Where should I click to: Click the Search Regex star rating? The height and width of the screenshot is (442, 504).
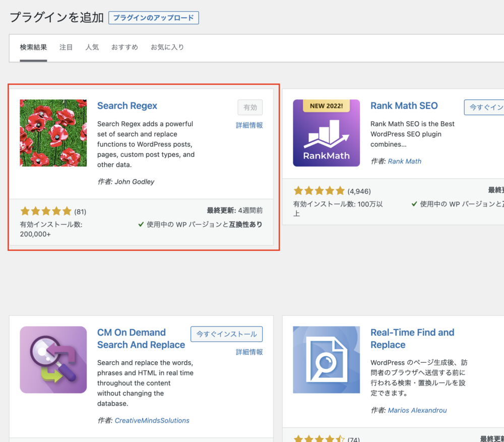click(46, 211)
